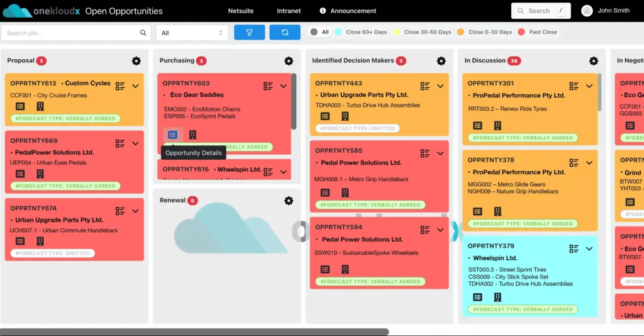Open checklist icon on OPPRTNTY379 card
Image resolution: width=644 pixels, height=336 pixels.
click(x=574, y=249)
